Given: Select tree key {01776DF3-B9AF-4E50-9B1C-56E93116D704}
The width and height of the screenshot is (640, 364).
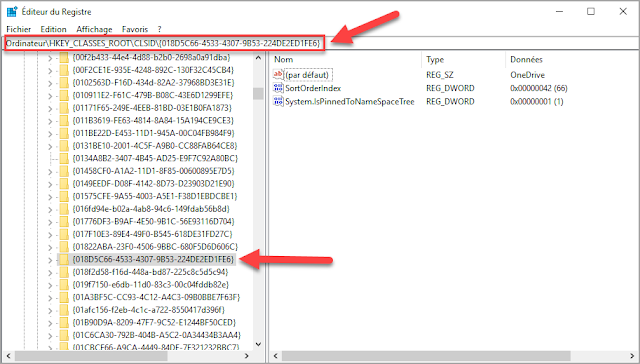Looking at the screenshot, I should [153, 222].
